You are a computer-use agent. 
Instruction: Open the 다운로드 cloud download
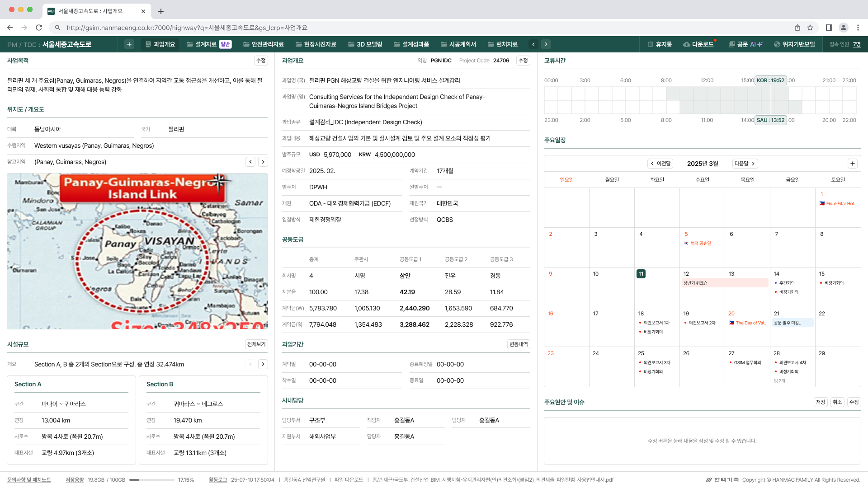click(x=698, y=44)
